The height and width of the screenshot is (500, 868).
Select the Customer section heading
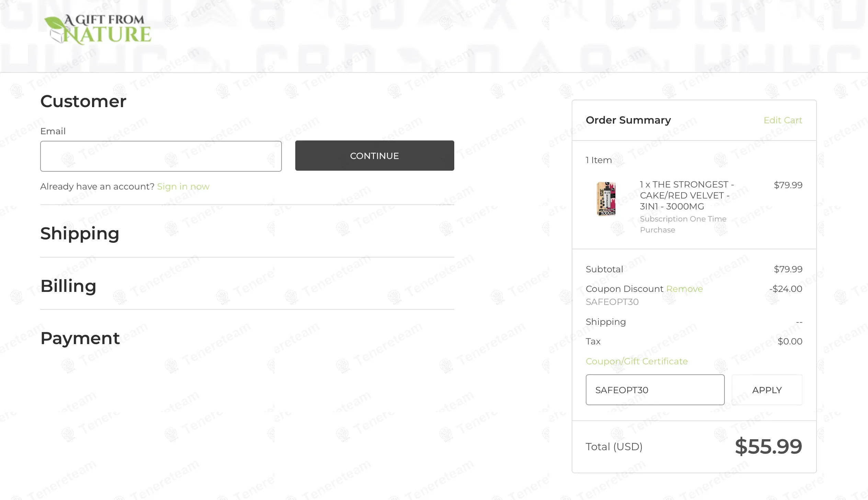coord(83,101)
